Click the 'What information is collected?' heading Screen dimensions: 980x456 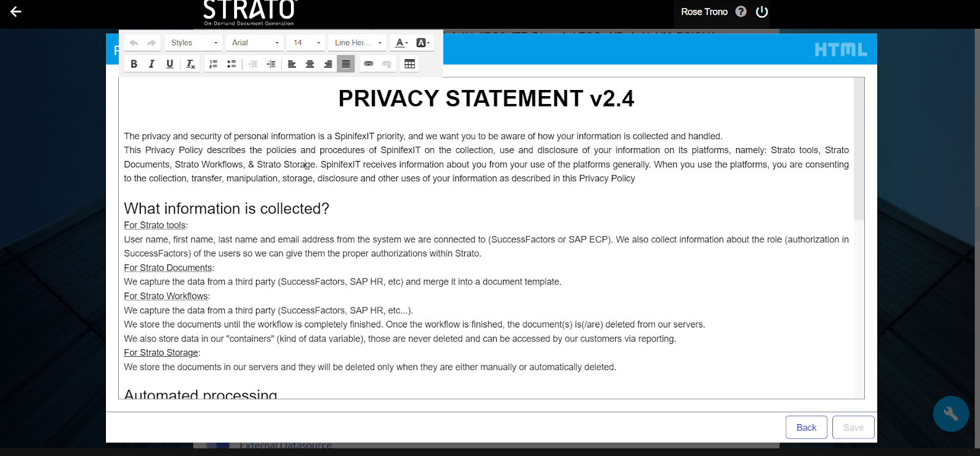coord(227,209)
